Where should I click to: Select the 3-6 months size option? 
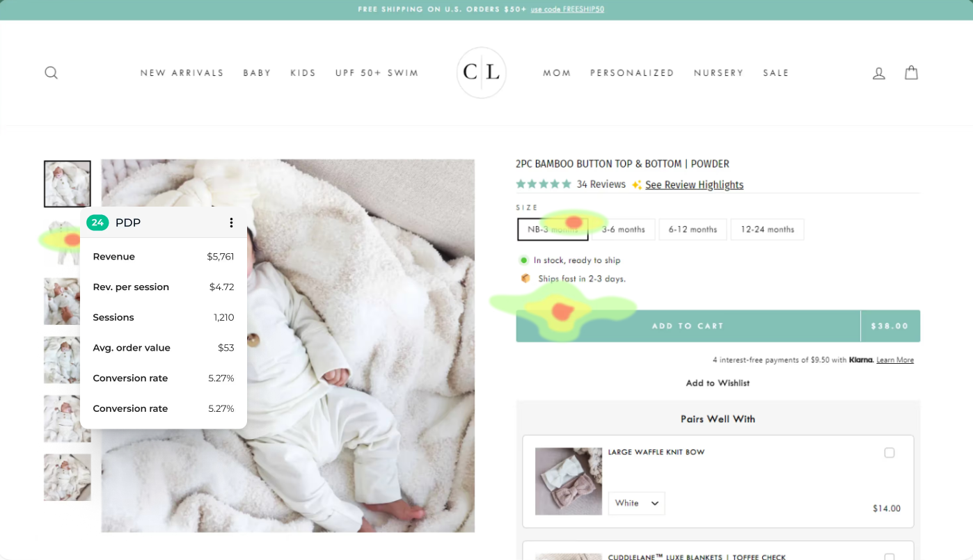(x=623, y=230)
